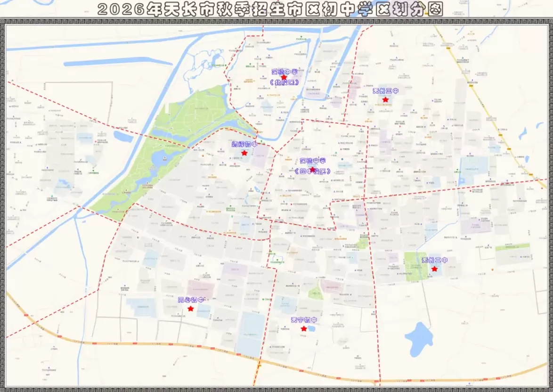Click the red star beside 同心初中
This screenshot has height=392, width=553.
click(x=190, y=309)
